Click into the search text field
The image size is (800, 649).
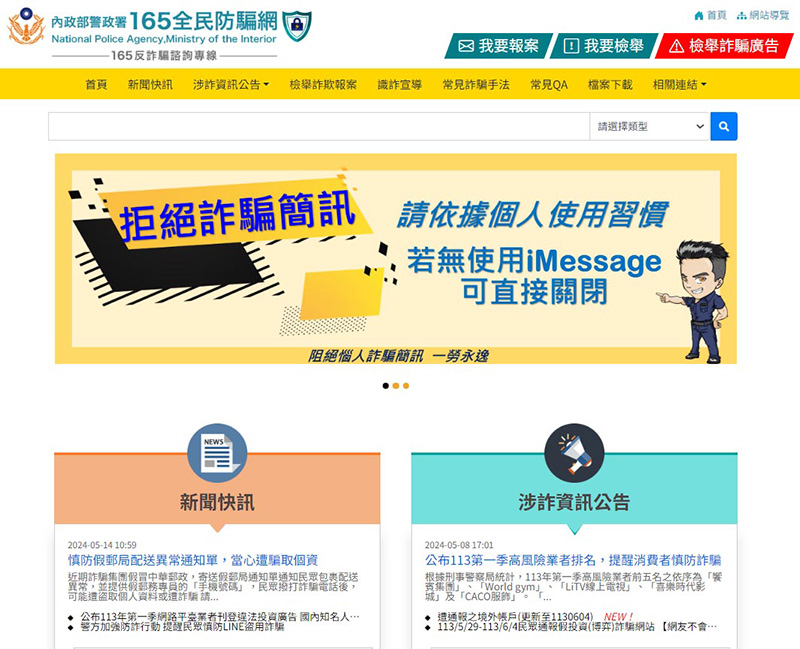(x=318, y=126)
